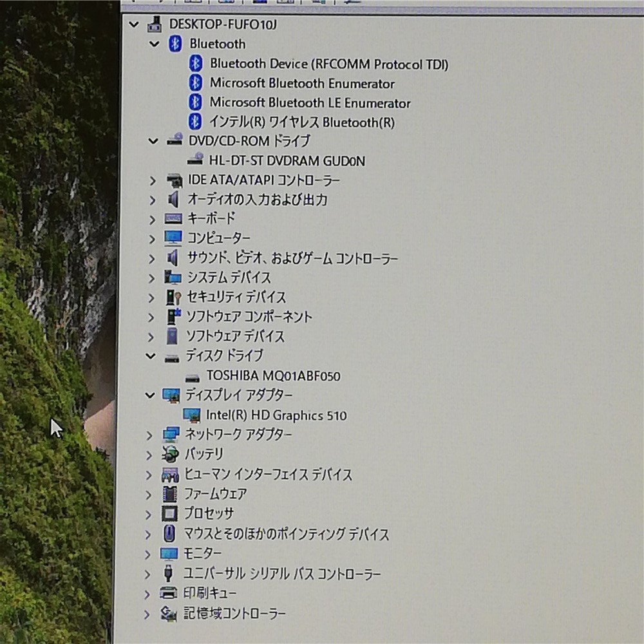Image resolution: width=644 pixels, height=644 pixels.
Task: Select Microsoft Bluetooth LE Enumerator
Action: pyautogui.click(x=309, y=102)
